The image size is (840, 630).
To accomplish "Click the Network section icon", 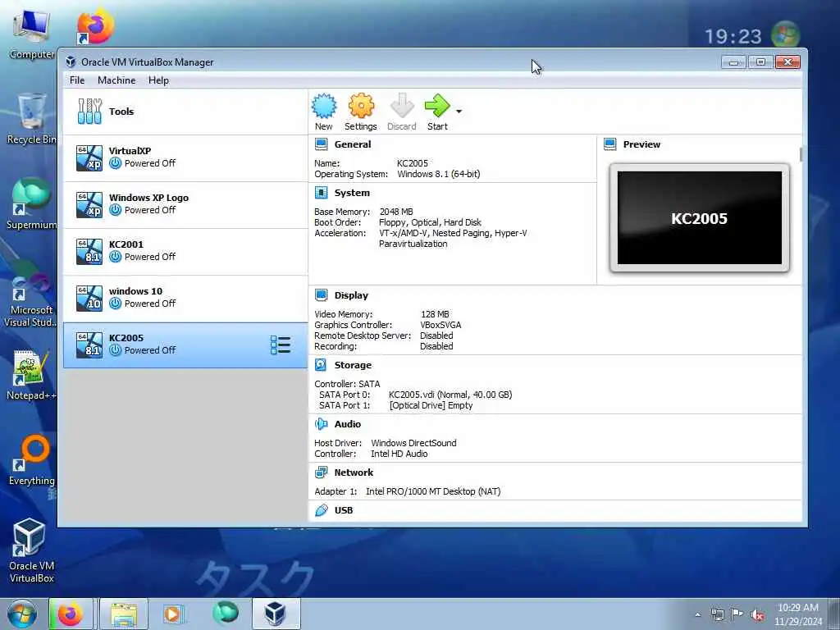I will (x=321, y=472).
